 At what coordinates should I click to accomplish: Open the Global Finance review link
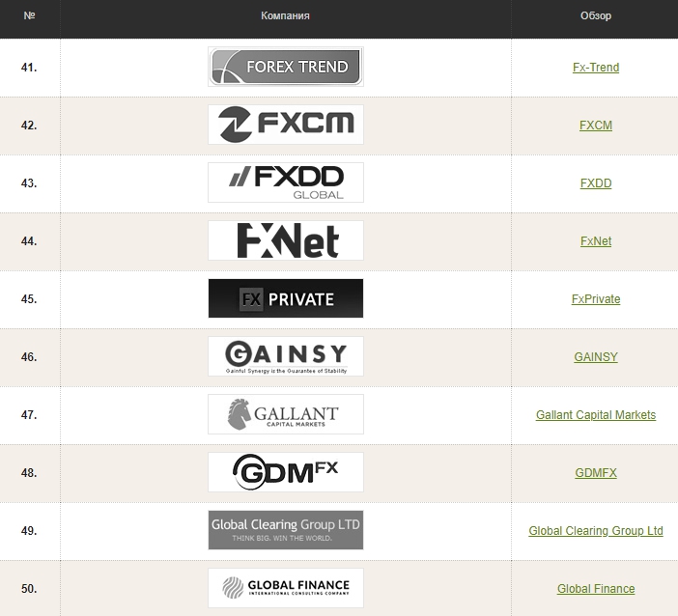tap(595, 589)
